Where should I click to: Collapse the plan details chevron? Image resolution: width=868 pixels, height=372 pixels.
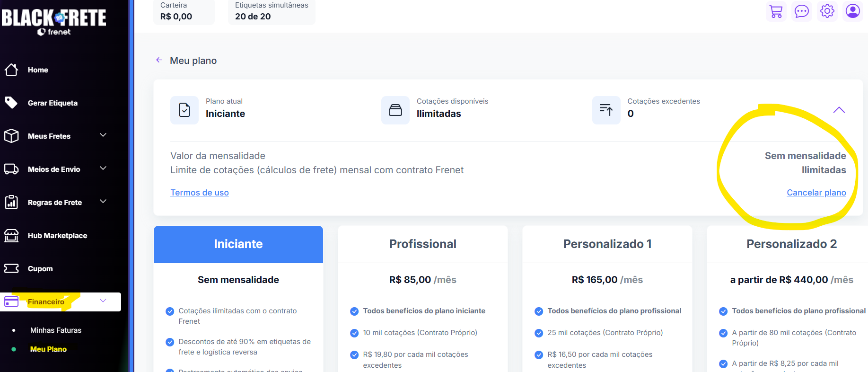click(839, 110)
